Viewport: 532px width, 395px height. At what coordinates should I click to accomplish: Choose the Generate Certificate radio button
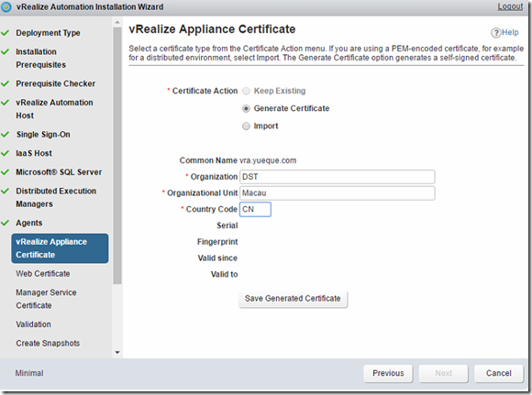[x=246, y=108]
